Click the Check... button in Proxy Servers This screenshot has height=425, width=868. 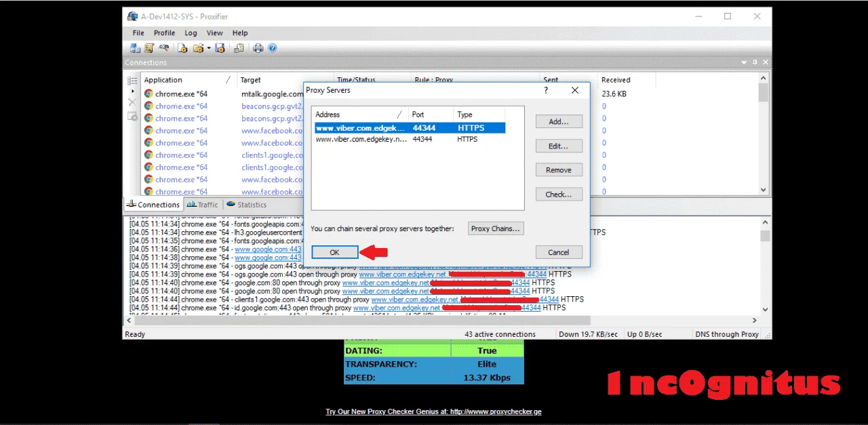[x=559, y=195]
